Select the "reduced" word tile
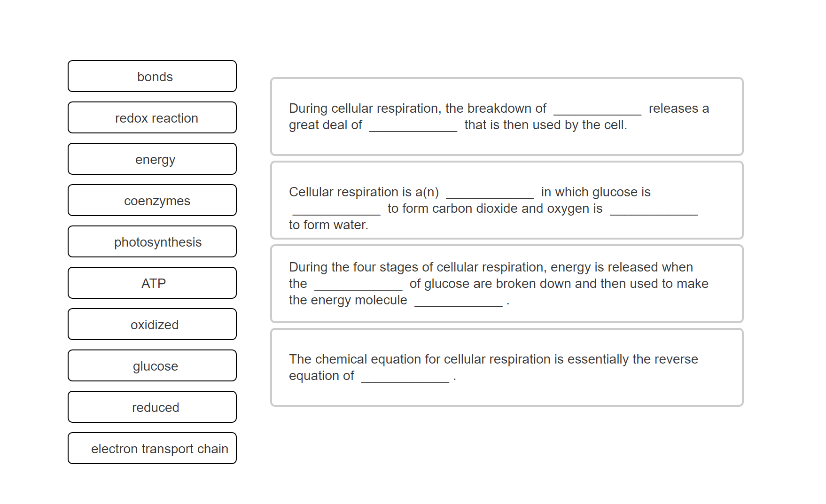826x504 pixels. click(x=152, y=407)
